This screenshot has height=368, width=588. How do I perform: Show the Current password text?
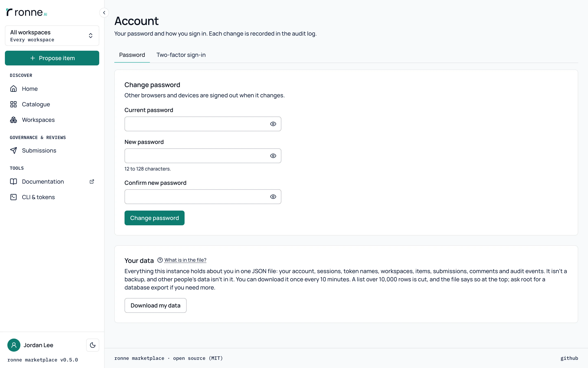click(273, 124)
